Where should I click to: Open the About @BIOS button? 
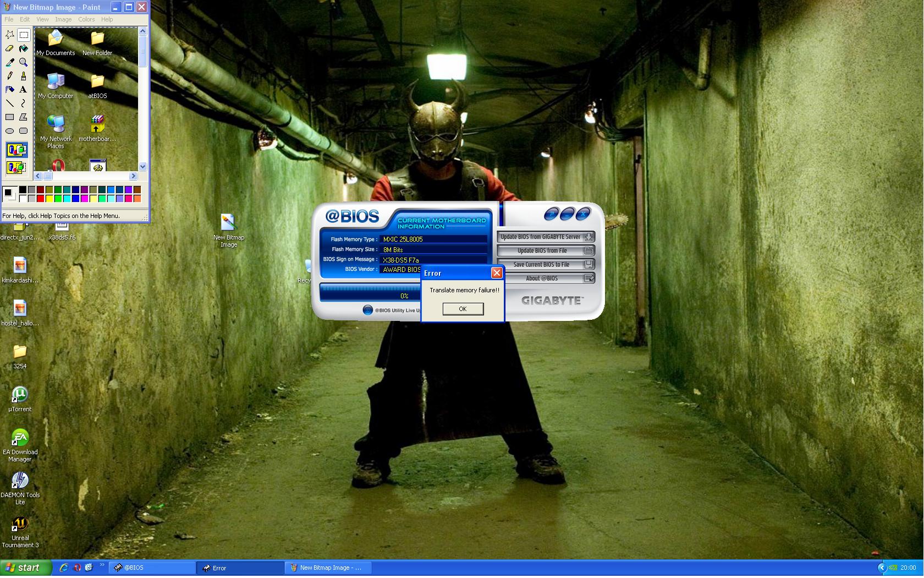(x=546, y=278)
